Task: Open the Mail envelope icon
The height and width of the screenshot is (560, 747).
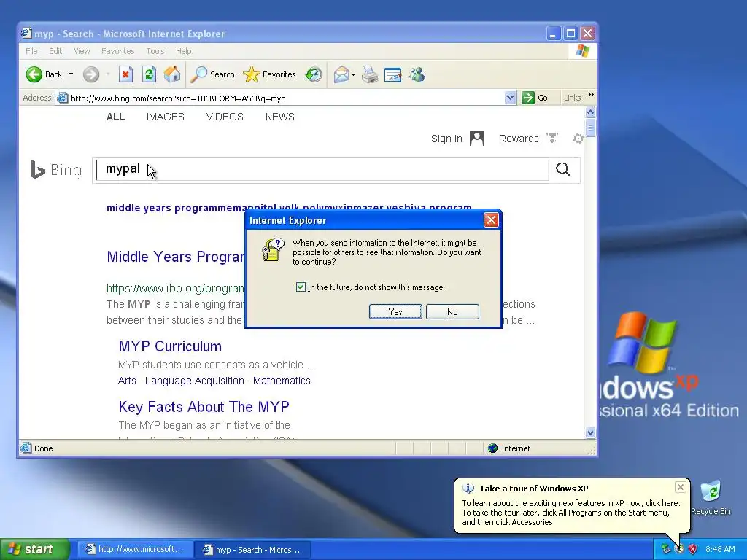Action: (x=341, y=74)
